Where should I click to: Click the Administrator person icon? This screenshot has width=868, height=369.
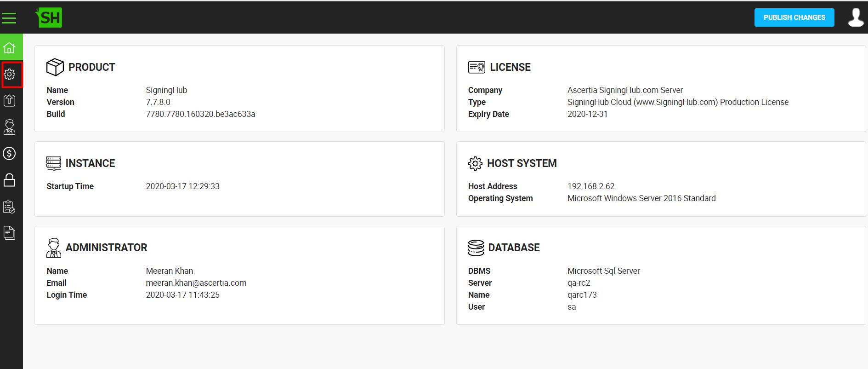pyautogui.click(x=54, y=248)
